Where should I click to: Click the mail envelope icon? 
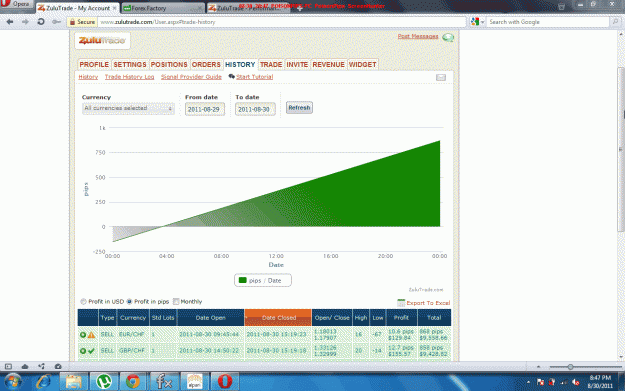tap(441, 78)
